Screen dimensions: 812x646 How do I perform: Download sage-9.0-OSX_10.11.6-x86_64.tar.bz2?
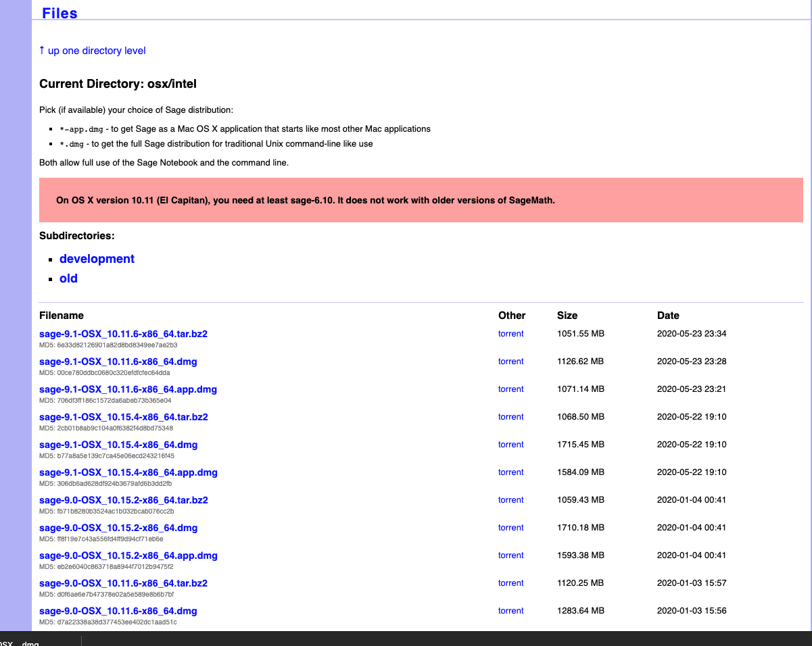pyautogui.click(x=123, y=583)
